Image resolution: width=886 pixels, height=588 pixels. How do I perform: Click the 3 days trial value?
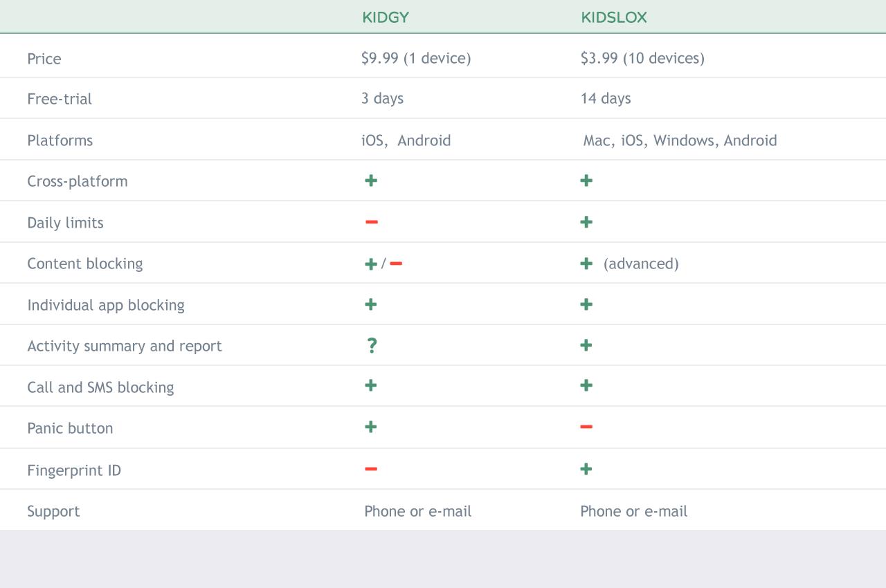382,98
